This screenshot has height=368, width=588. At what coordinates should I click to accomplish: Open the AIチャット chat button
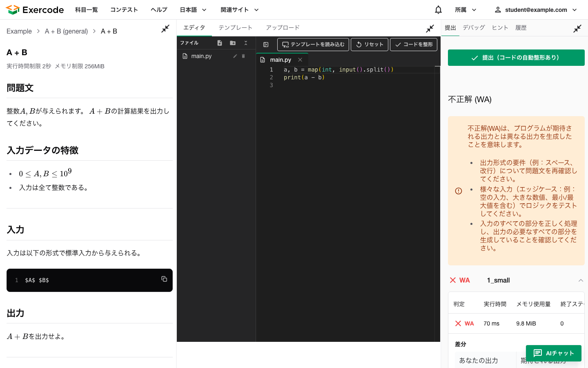point(554,353)
